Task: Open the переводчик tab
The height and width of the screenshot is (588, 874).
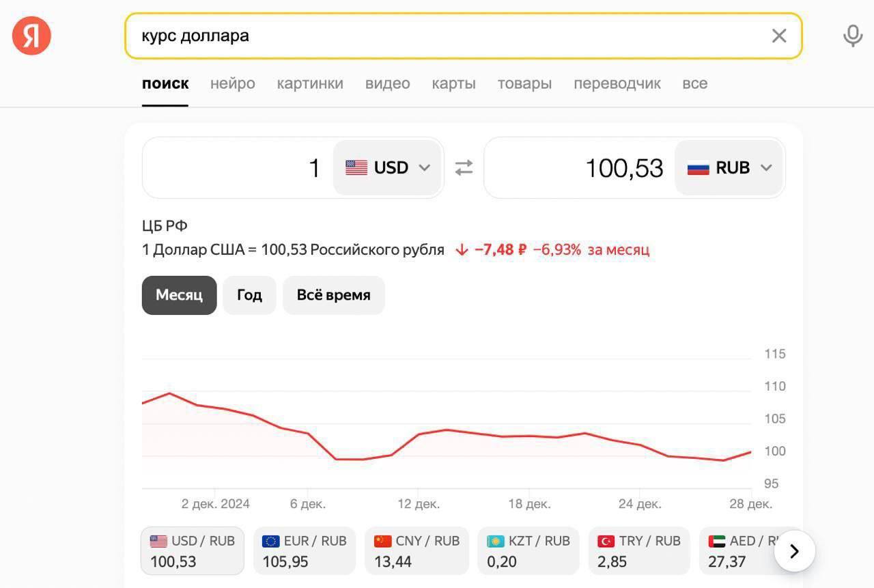Action: [x=617, y=84]
